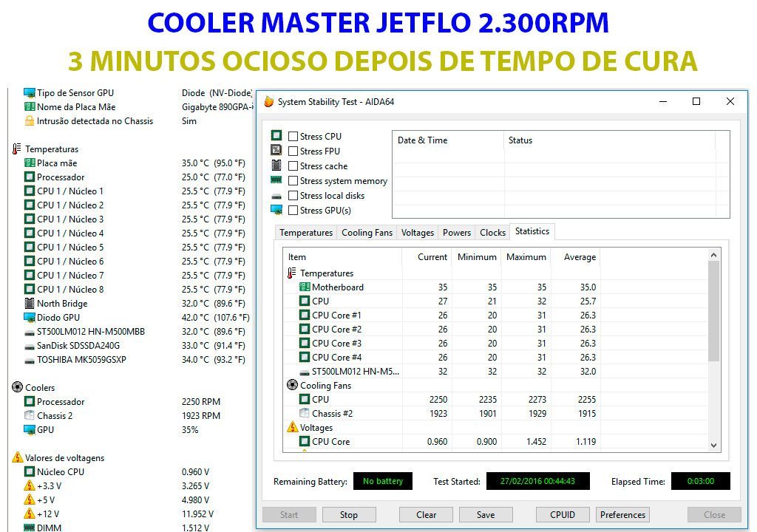This screenshot has width=757, height=532.
Task: Open the Preferences dialog
Action: (x=622, y=514)
